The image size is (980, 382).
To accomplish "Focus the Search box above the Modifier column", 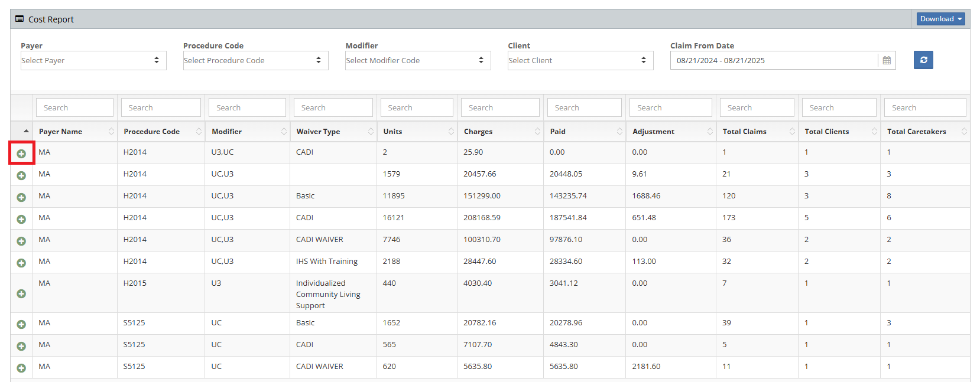I will click(x=247, y=107).
